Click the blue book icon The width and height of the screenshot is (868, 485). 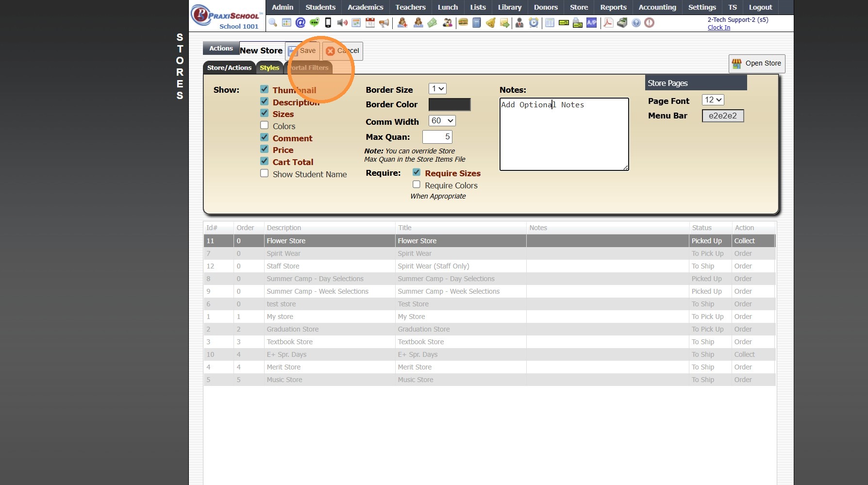(477, 22)
